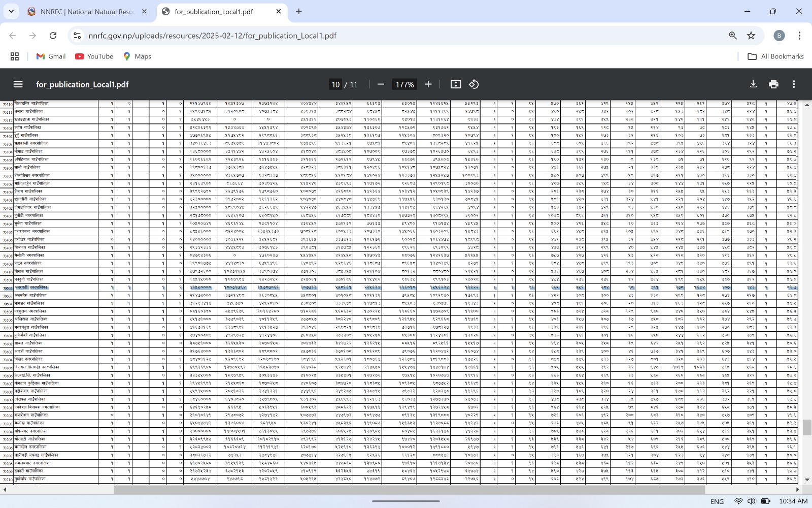Click the horizontal scrollbar left arrow
Screen dimensions: 812x508
pos(4,490)
